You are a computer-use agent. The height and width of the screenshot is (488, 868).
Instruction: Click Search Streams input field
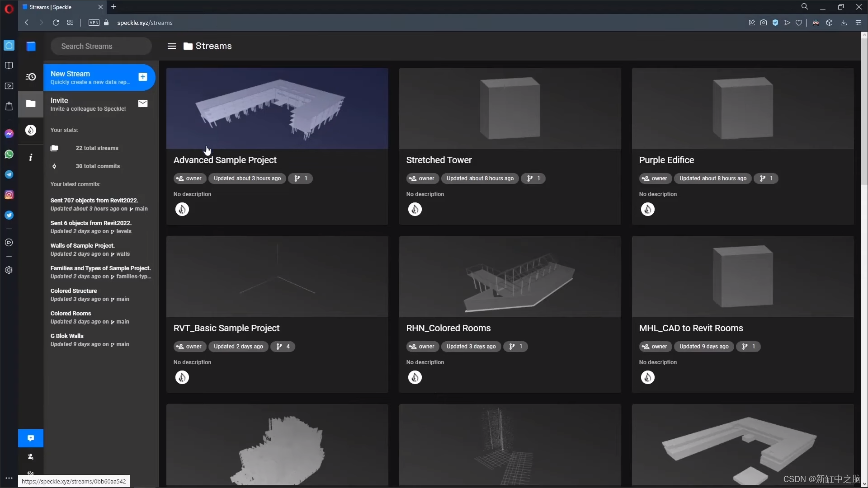tap(103, 46)
